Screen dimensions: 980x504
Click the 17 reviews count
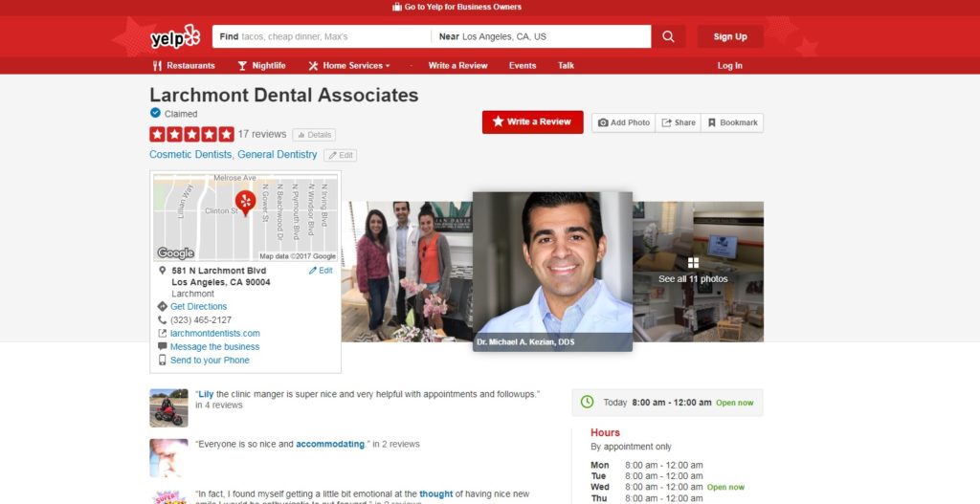tap(262, 134)
